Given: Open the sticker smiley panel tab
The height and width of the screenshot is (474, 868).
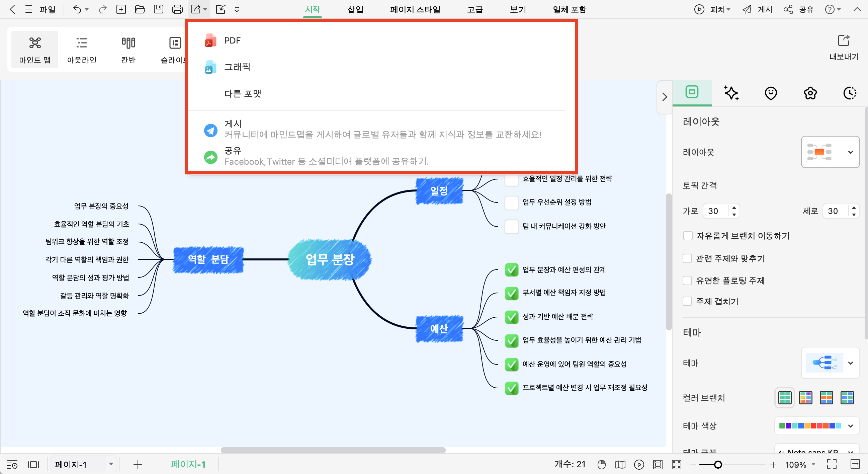Looking at the screenshot, I should [x=771, y=93].
